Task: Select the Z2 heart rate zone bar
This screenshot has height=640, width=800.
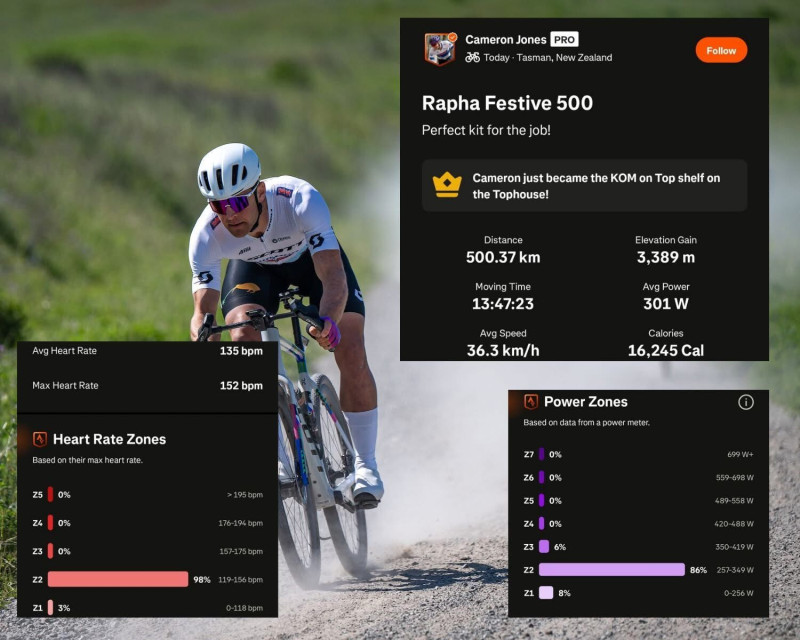Action: click(x=118, y=579)
